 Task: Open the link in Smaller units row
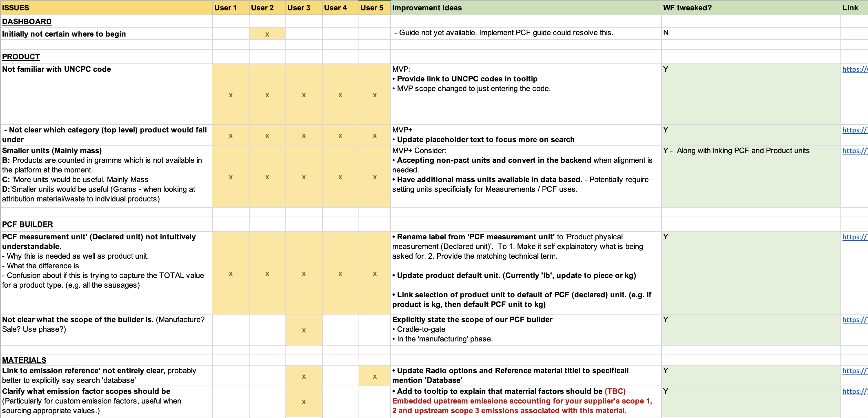click(855, 151)
